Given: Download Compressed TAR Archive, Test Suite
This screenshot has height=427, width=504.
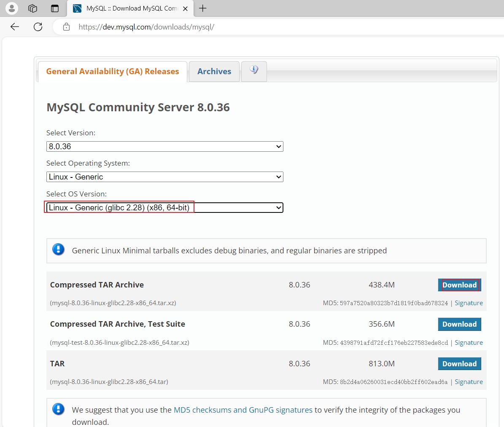Looking at the screenshot, I should tap(460, 324).
